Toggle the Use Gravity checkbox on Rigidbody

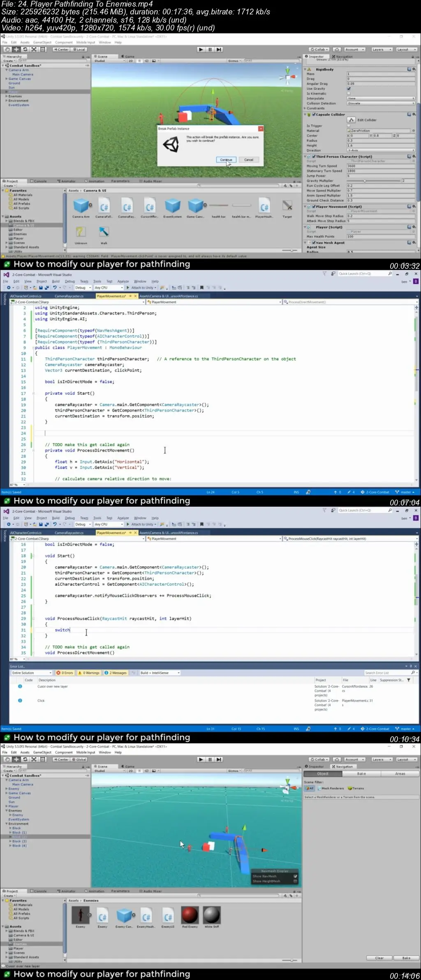349,88
